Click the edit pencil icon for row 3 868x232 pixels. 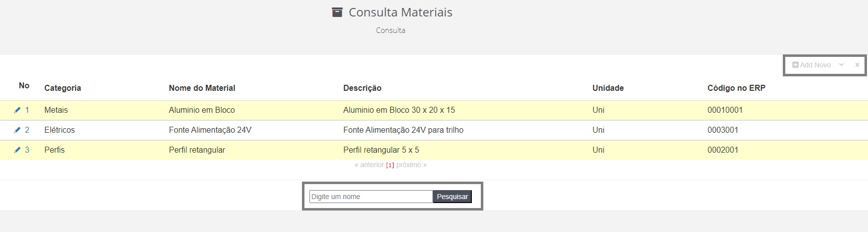click(x=17, y=150)
